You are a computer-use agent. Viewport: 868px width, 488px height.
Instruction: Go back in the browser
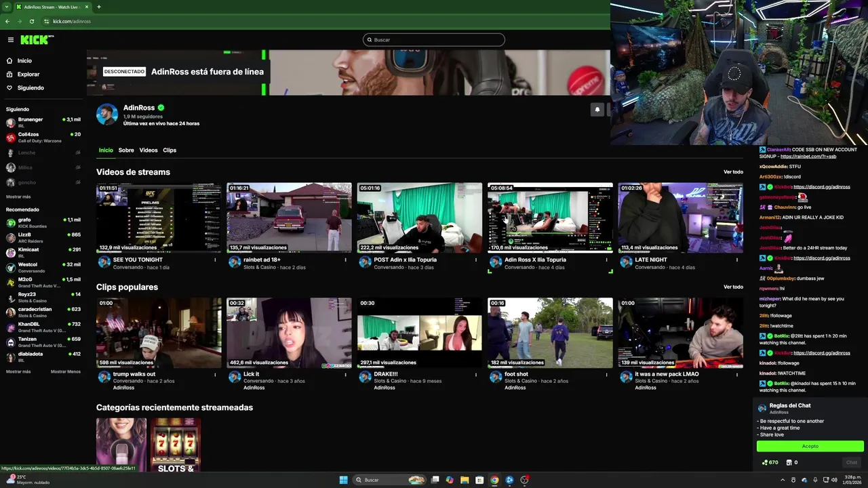[x=7, y=21]
